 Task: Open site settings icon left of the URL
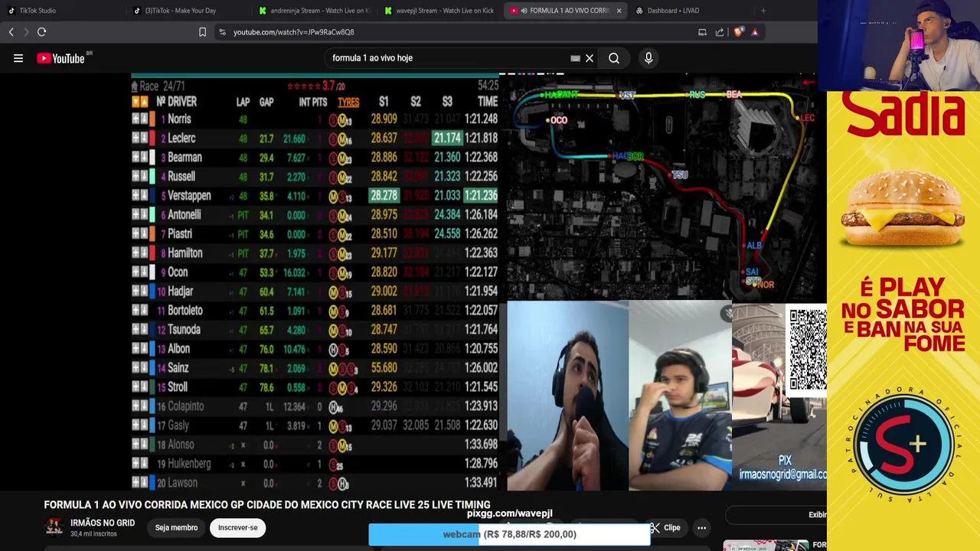[x=222, y=32]
